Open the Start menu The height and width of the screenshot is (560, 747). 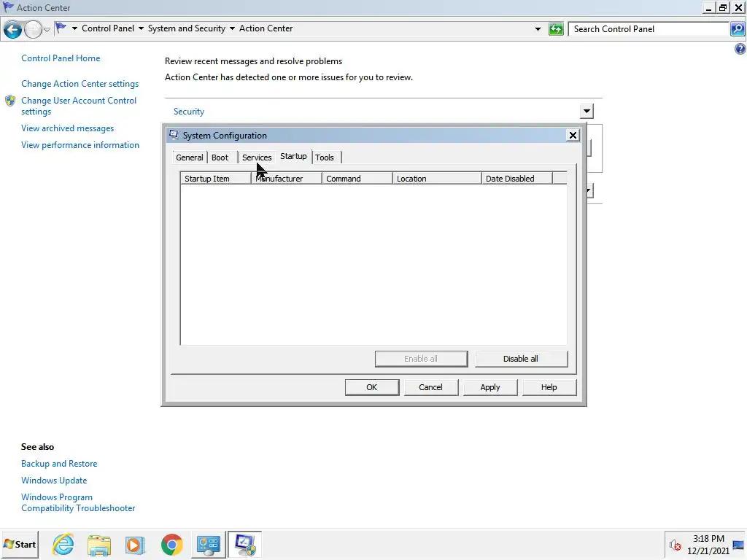[20, 544]
